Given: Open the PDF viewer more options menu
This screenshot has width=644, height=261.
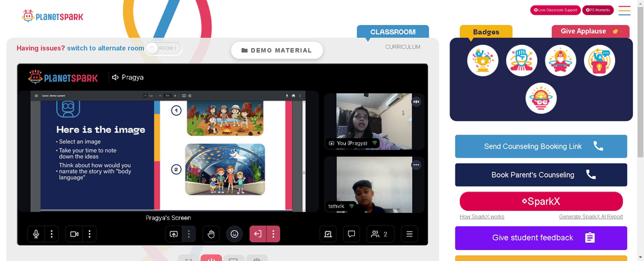Looking at the screenshot, I should [x=300, y=96].
